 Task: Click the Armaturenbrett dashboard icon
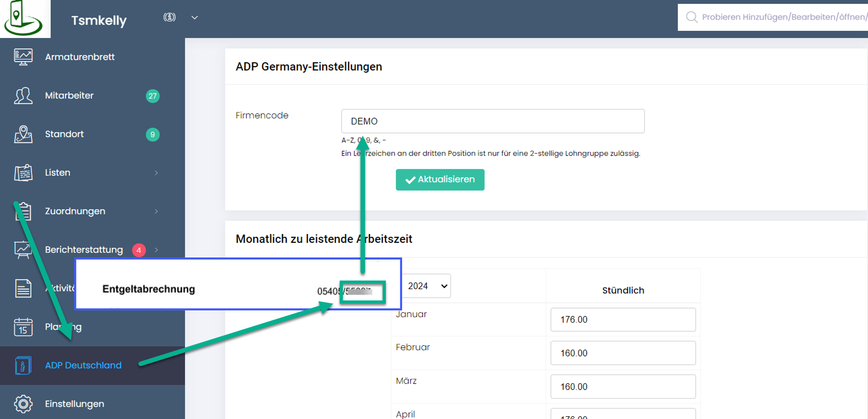pyautogui.click(x=23, y=57)
